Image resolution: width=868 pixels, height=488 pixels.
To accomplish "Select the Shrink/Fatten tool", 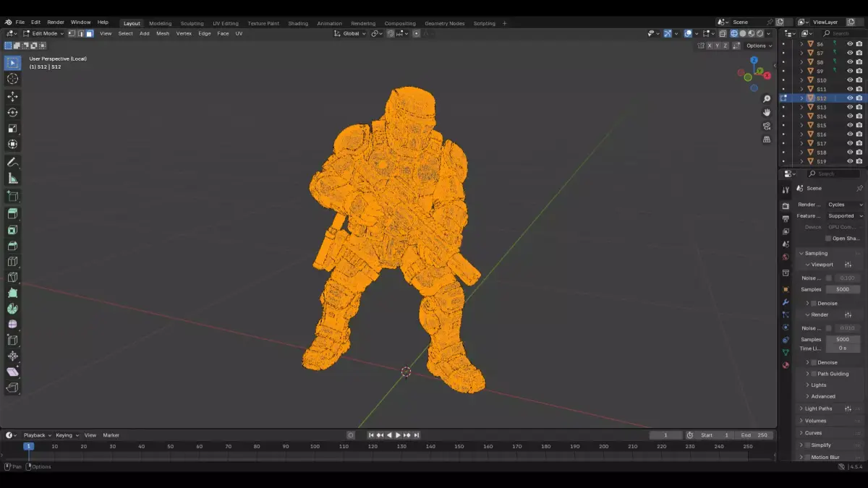I will coord(12,356).
